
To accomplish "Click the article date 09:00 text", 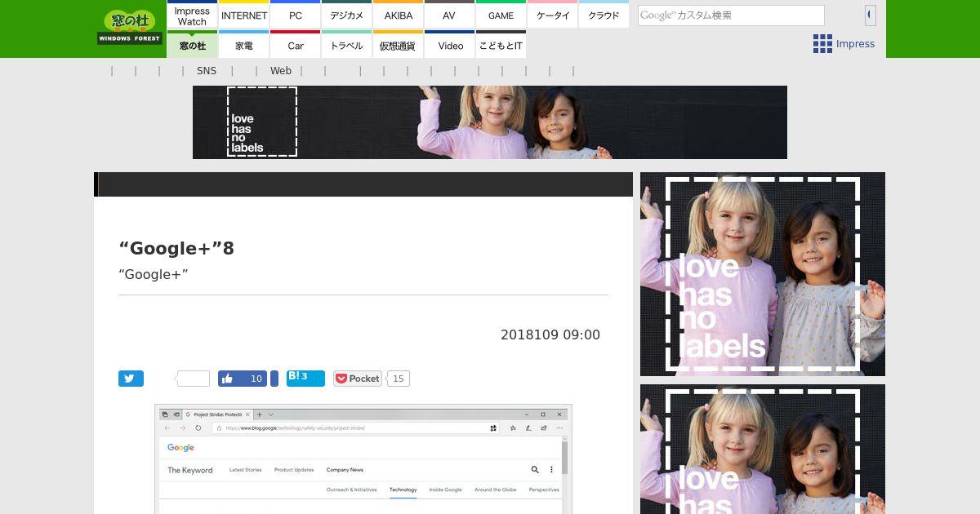I will (x=550, y=335).
